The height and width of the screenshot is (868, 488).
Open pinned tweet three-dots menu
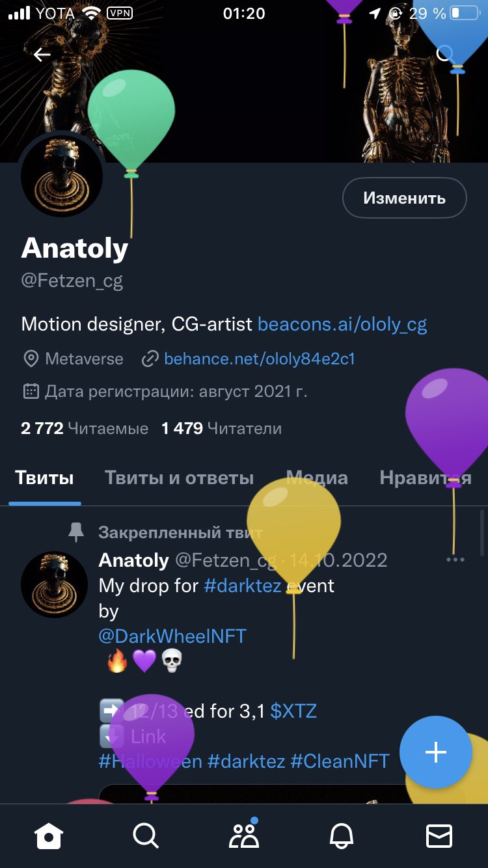[x=455, y=560]
